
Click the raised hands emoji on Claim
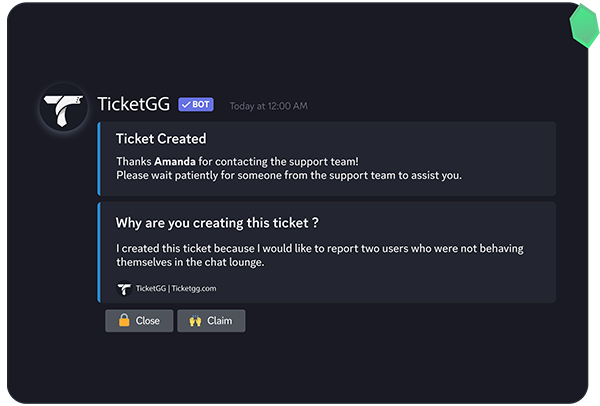[x=194, y=321]
